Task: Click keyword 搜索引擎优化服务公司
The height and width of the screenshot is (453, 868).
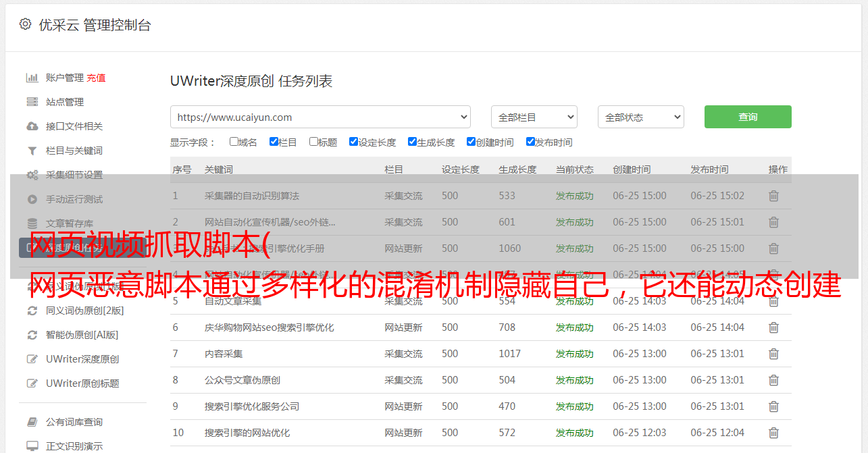Action: tap(252, 406)
